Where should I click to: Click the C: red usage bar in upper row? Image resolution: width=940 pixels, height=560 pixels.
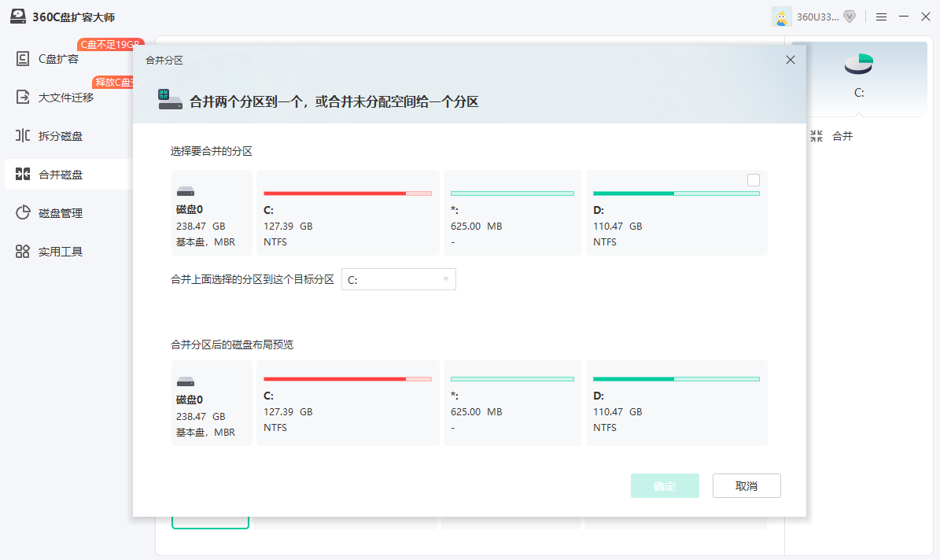pyautogui.click(x=348, y=193)
